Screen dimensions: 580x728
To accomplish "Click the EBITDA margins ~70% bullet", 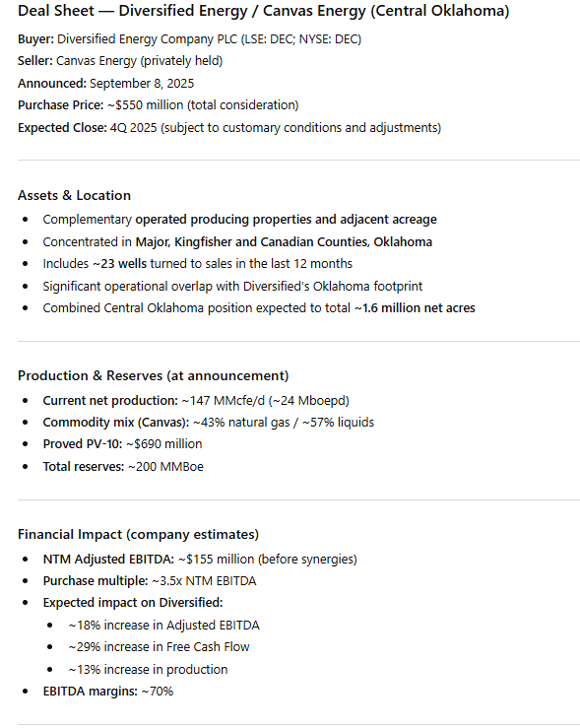I will tap(108, 692).
